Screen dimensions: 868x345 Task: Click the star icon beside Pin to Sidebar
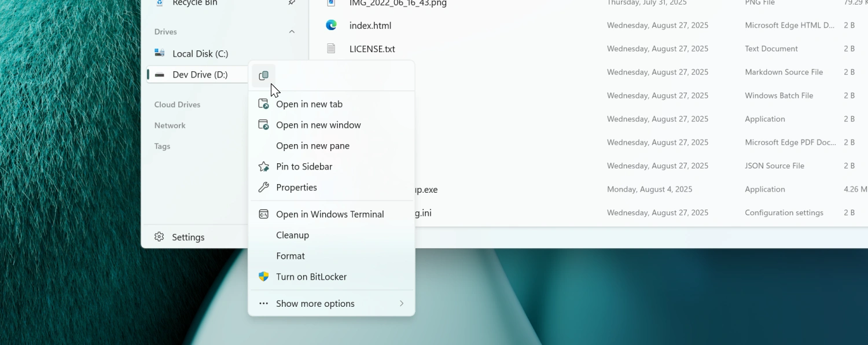click(263, 166)
